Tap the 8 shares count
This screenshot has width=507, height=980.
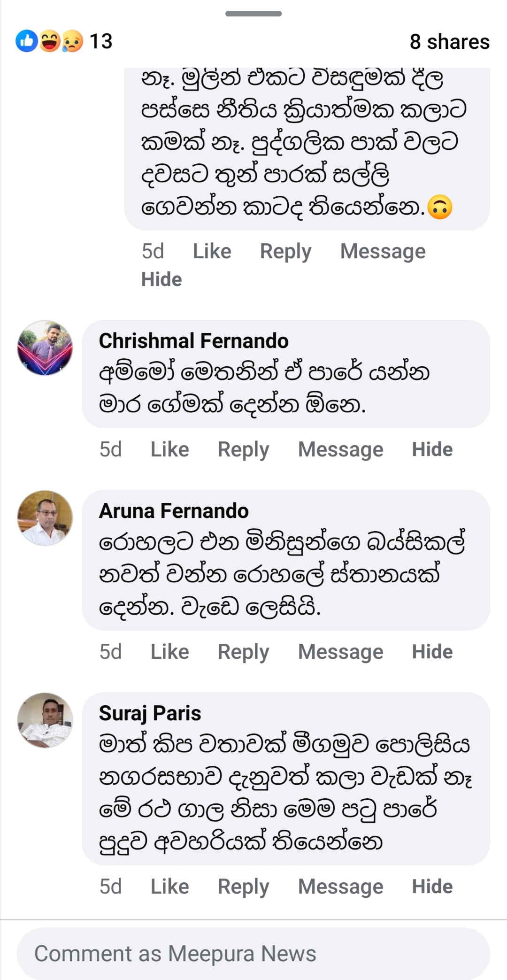click(449, 42)
